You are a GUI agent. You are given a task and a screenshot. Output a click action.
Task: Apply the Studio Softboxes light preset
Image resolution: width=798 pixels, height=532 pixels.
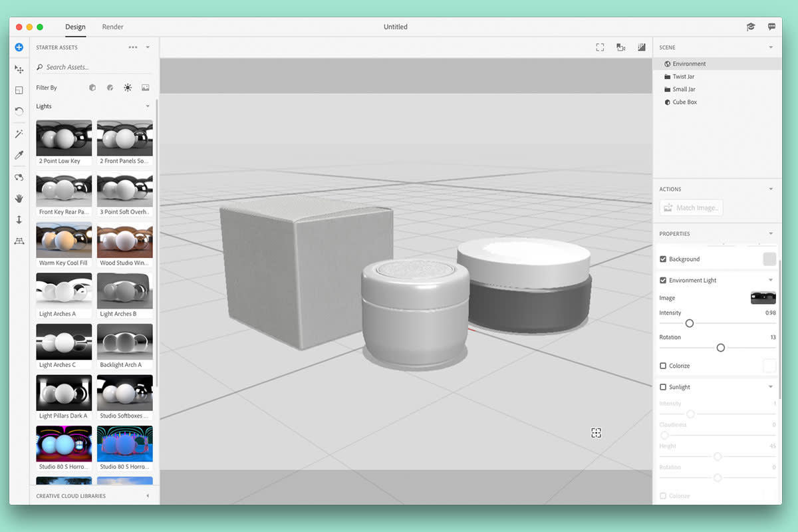click(x=125, y=398)
